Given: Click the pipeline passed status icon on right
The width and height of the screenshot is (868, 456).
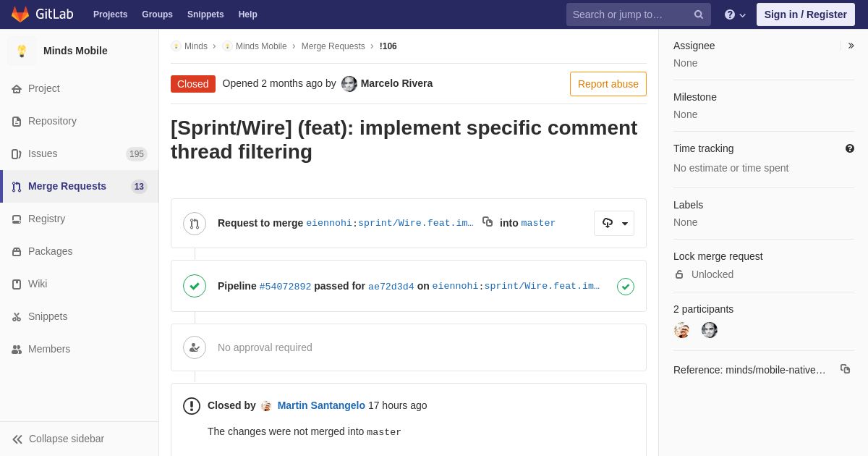Looking at the screenshot, I should (x=626, y=287).
